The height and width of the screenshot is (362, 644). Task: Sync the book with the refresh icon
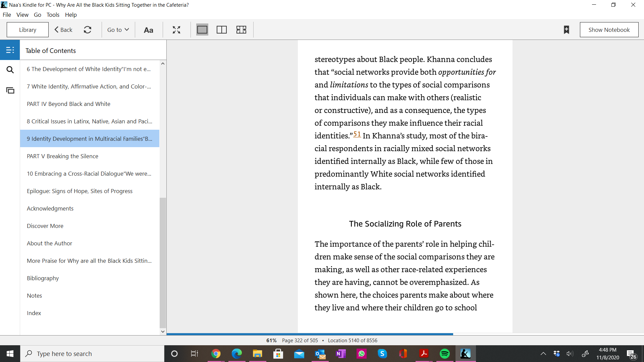tap(88, 30)
